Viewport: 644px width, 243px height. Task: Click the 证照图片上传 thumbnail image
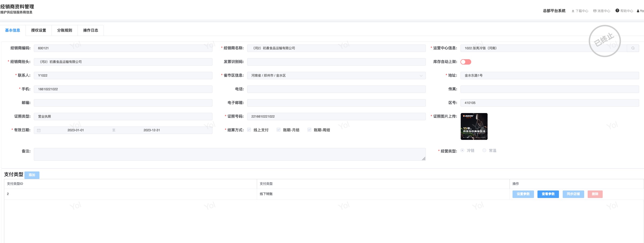pos(474,126)
